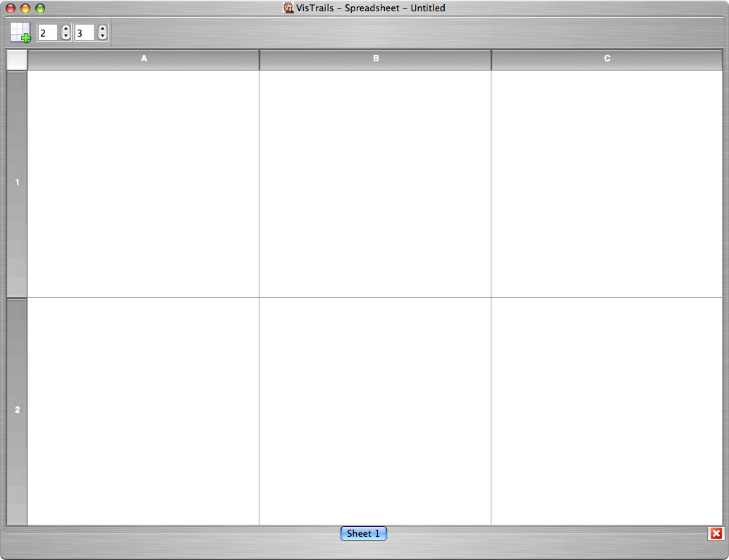The height and width of the screenshot is (560, 729).
Task: Select column A header
Action: (x=144, y=59)
